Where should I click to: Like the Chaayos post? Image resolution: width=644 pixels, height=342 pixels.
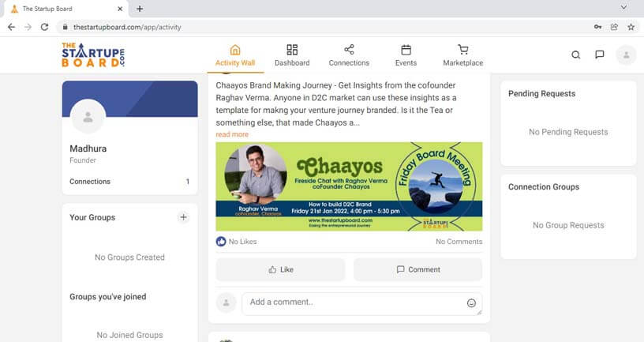[280, 269]
